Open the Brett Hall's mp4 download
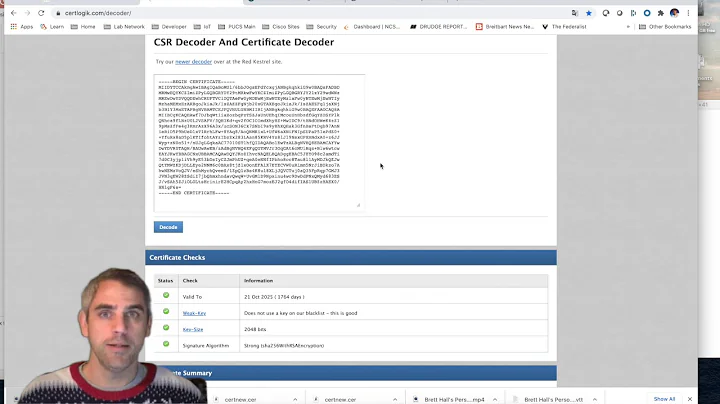This screenshot has width=720, height=404. 450,399
